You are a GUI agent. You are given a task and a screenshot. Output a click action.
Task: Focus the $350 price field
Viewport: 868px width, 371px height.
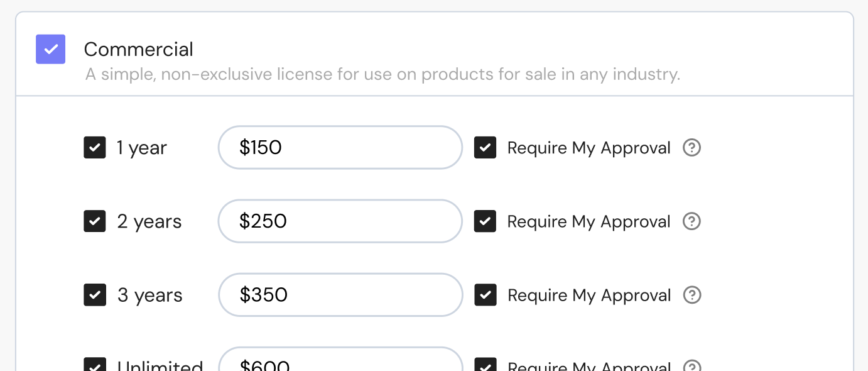click(x=340, y=295)
